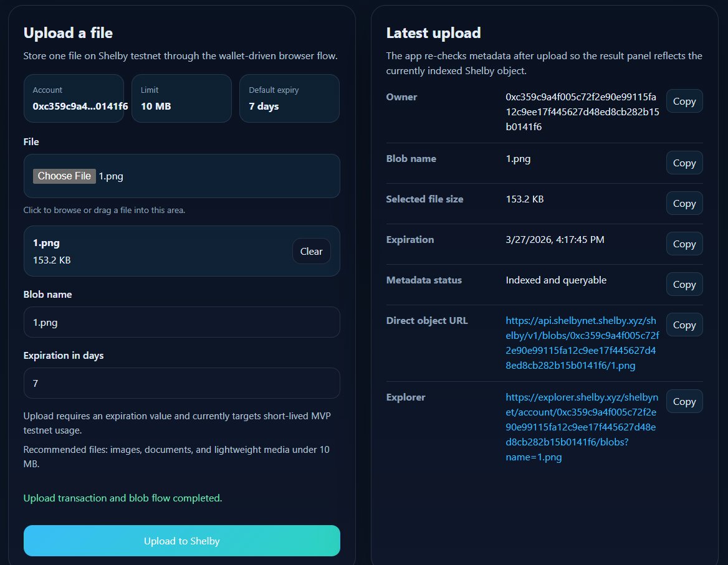This screenshot has width=728, height=565.
Task: Focus the Blob name input field
Action: 181,322
